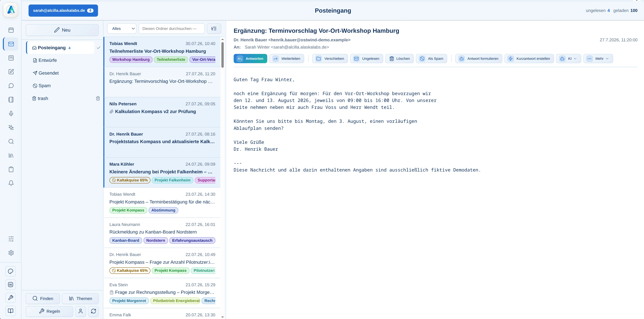Image resolution: width=644 pixels, height=319 pixels.
Task: Open Tobias Wendt's Terminbestätigung email
Action: [x=162, y=203]
